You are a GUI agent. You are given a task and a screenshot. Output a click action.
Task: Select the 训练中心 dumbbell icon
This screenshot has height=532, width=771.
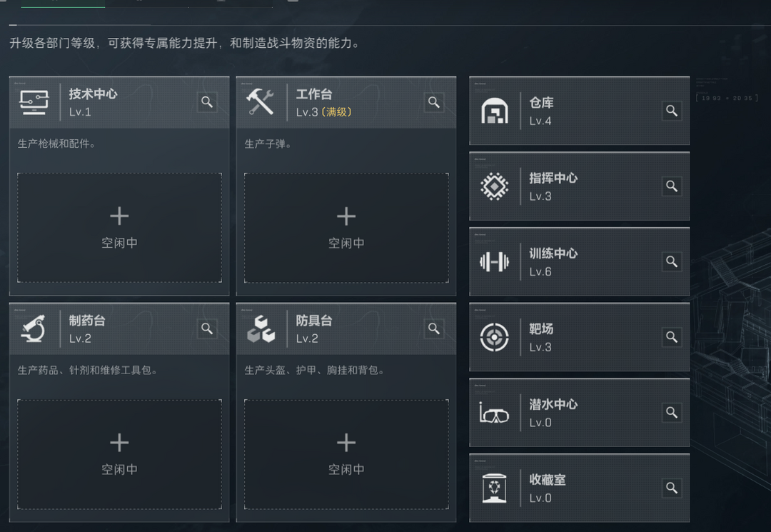495,262
